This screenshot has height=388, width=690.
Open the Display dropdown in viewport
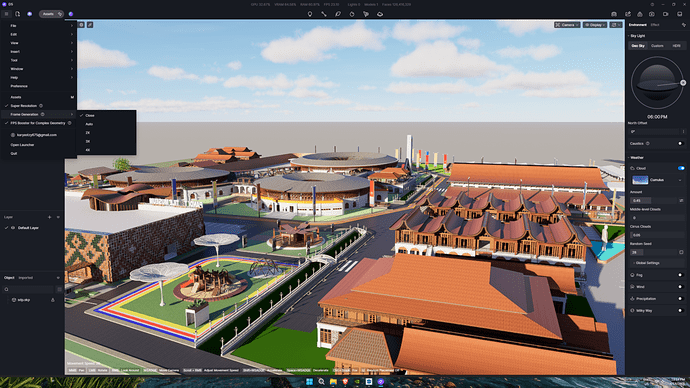coord(595,25)
